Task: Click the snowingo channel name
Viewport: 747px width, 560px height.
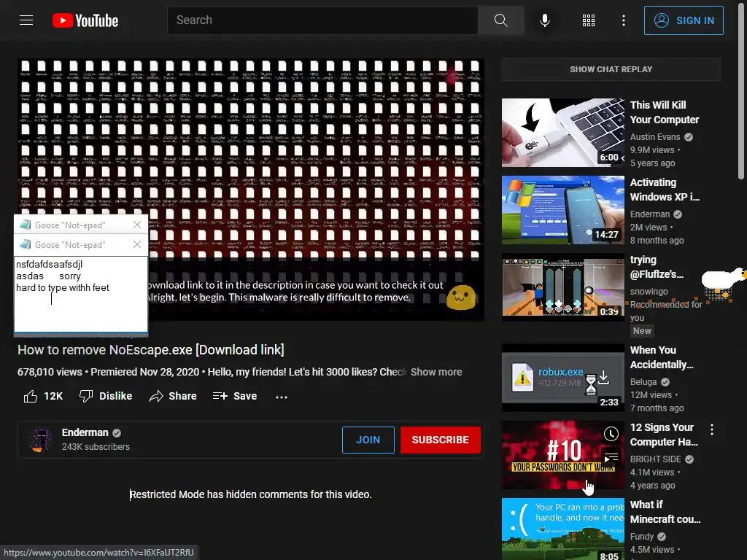Action: click(649, 292)
